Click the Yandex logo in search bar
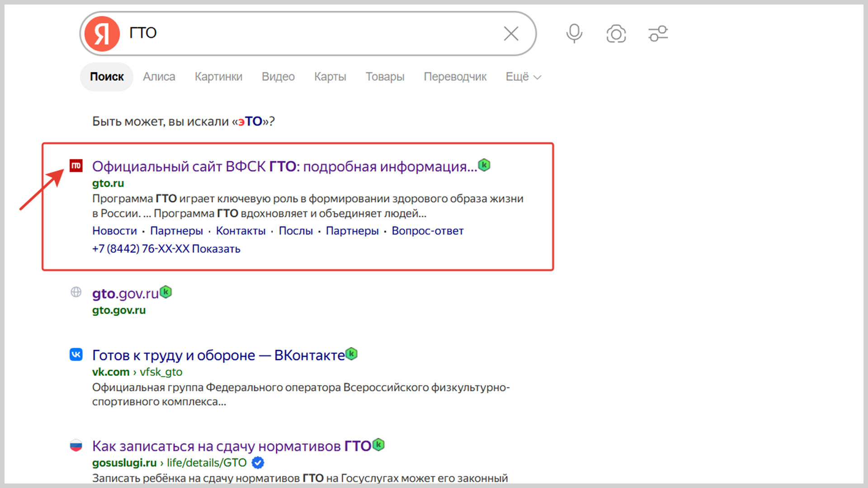This screenshot has height=488, width=868. pos(102,33)
